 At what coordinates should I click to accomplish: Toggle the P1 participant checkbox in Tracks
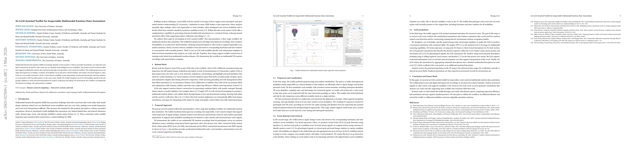click(275, 24)
